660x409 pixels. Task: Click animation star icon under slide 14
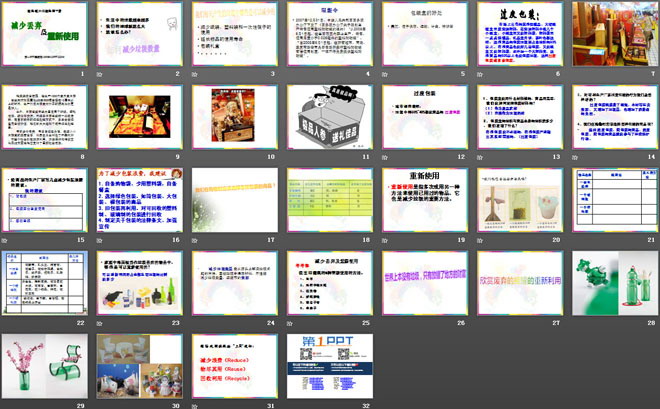[575, 157]
